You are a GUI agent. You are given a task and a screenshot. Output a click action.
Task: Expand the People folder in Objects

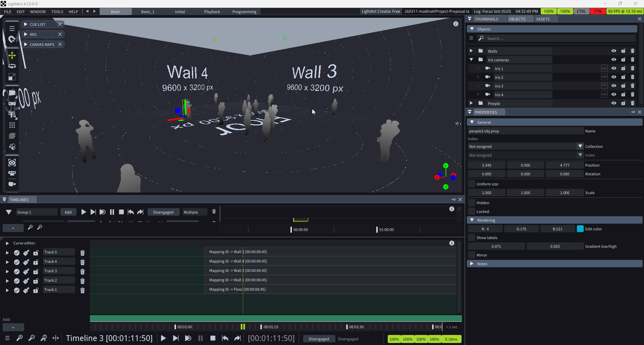click(x=471, y=103)
